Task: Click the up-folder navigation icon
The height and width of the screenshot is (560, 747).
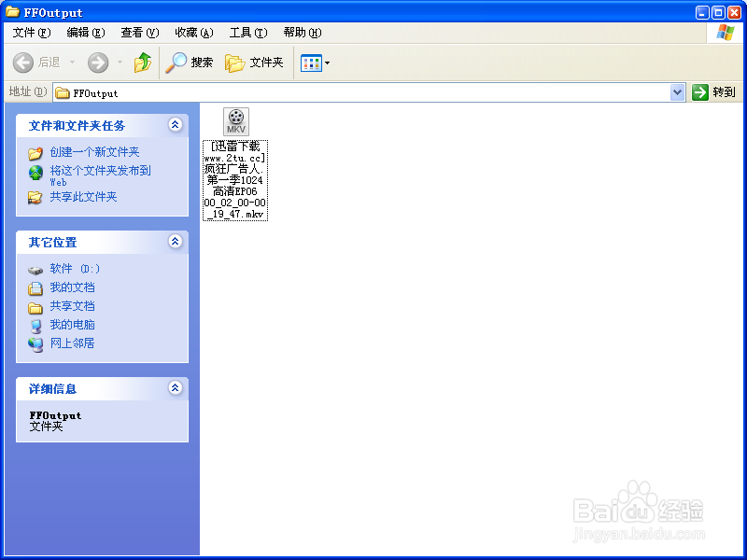Action: coord(142,63)
